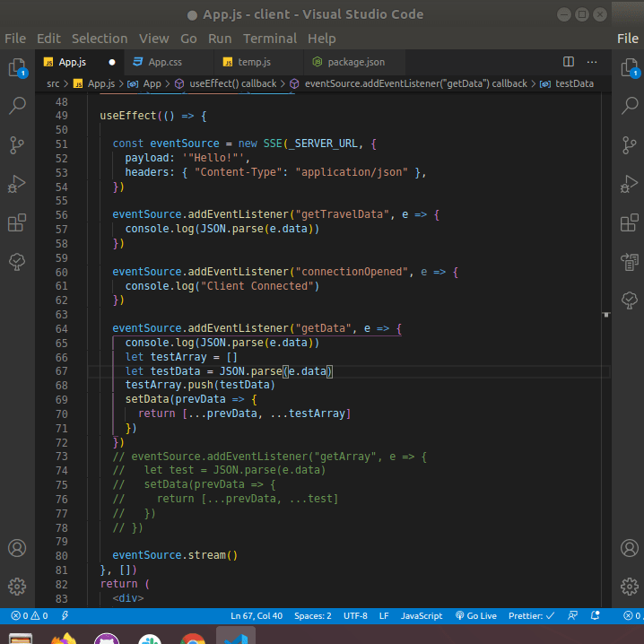Click Prettier status in status bar
The width and height of the screenshot is (644, 644).
coord(531,615)
